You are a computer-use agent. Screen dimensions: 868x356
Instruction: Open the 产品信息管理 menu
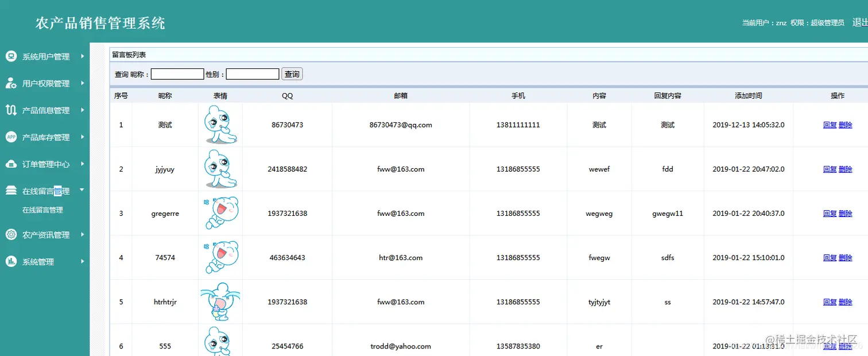coord(45,110)
